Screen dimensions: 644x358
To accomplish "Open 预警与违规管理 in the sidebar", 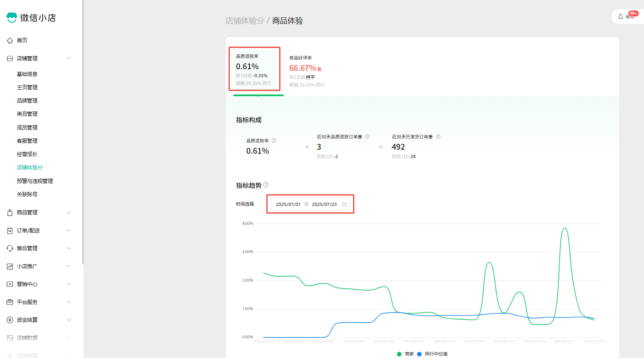I will point(35,181).
